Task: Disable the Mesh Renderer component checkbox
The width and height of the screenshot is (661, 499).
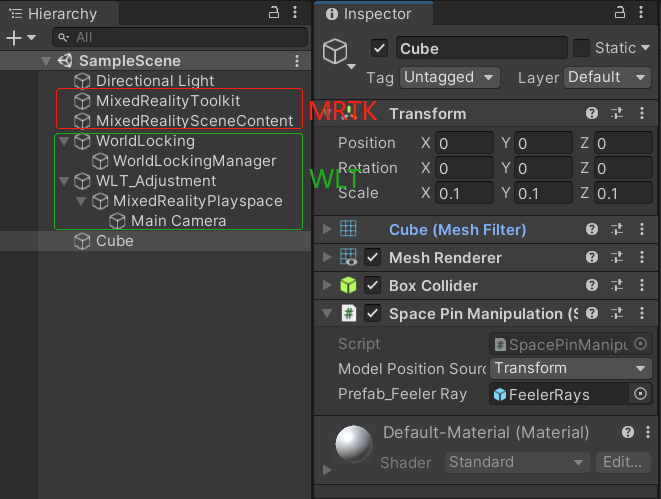Action: coord(373,258)
